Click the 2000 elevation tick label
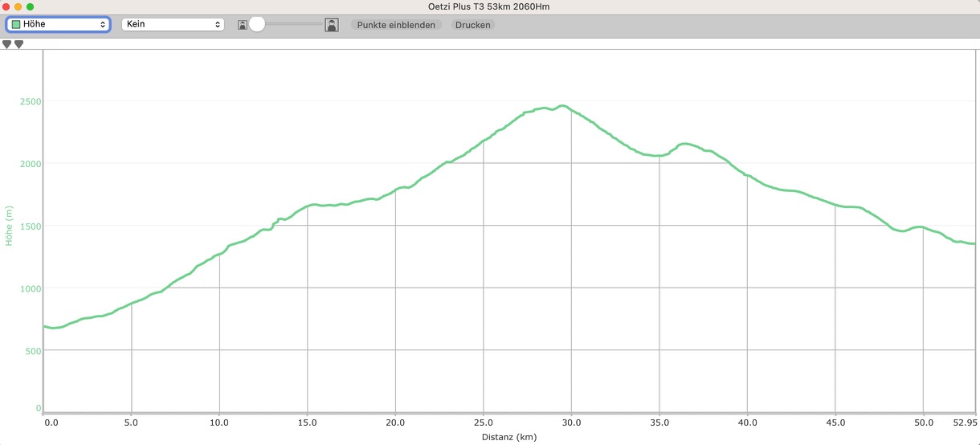 point(30,164)
